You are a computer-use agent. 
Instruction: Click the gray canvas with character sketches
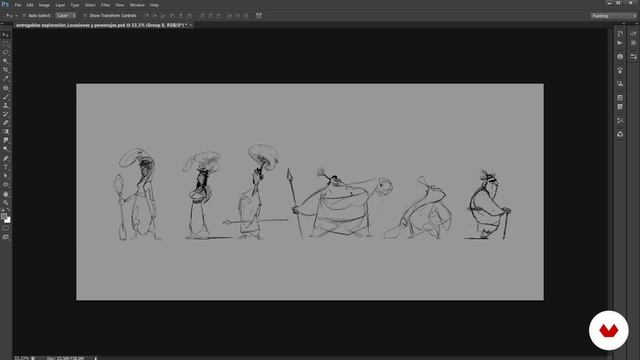pyautogui.click(x=310, y=192)
